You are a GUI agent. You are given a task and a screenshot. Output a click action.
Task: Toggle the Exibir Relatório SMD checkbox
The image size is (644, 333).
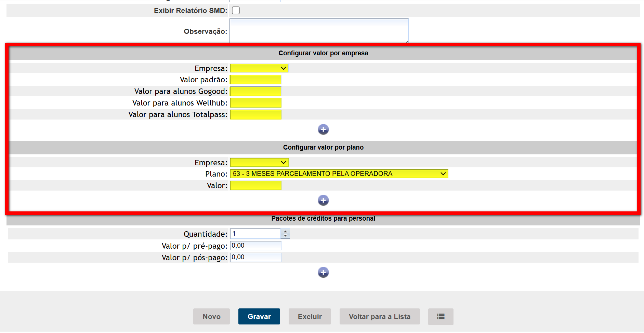tap(236, 11)
